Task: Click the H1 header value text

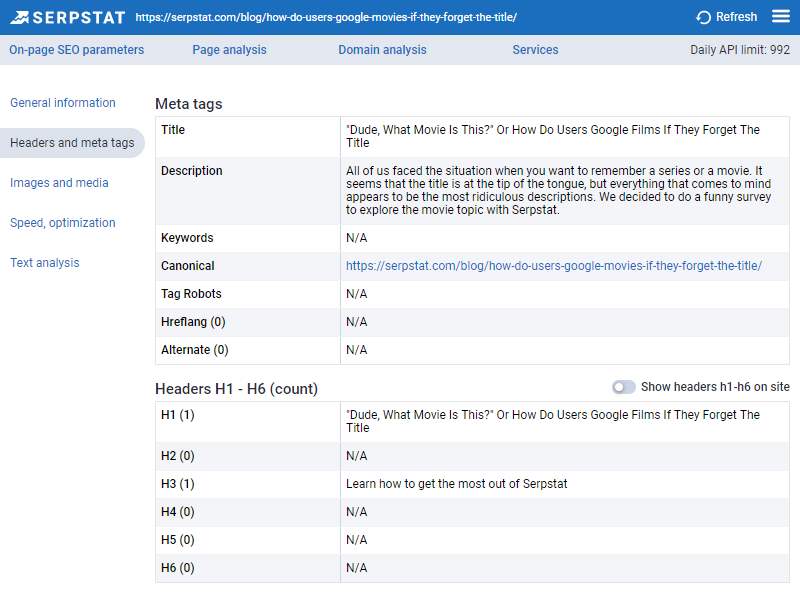Action: [x=553, y=421]
